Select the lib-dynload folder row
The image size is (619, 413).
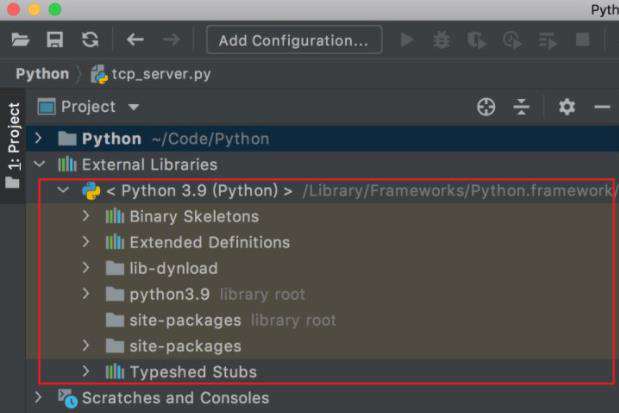[x=323, y=268]
